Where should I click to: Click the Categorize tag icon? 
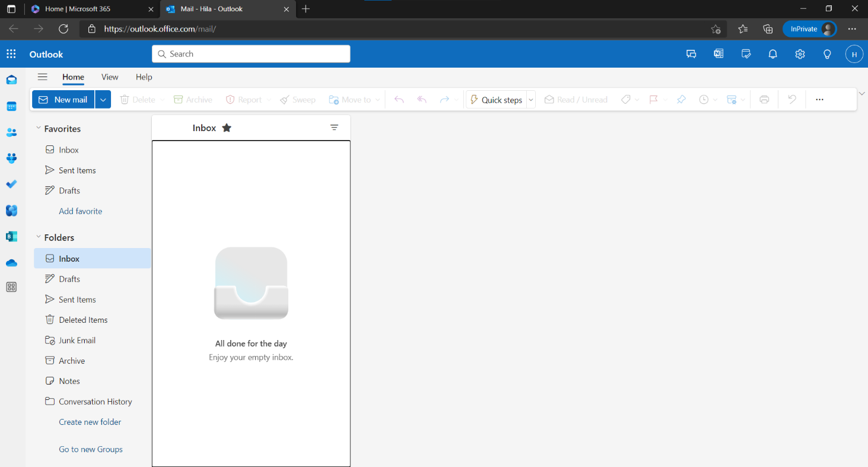625,100
